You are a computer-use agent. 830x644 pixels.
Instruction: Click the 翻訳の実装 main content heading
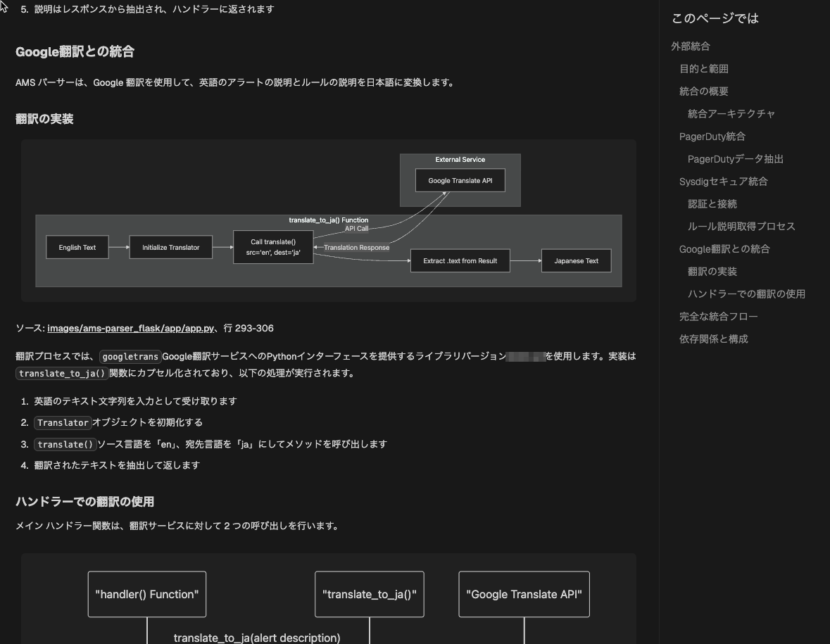(44, 119)
